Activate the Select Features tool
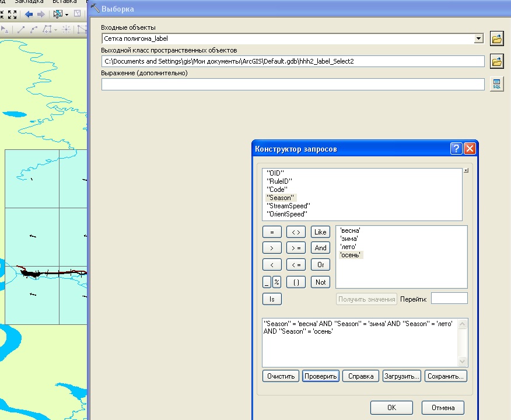This screenshot has width=511, height=420. point(58,14)
